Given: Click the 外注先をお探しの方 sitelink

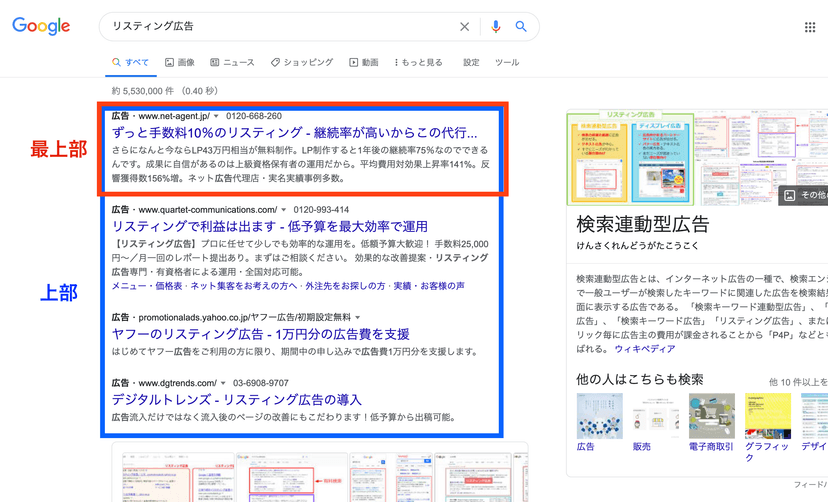Looking at the screenshot, I should 345,286.
